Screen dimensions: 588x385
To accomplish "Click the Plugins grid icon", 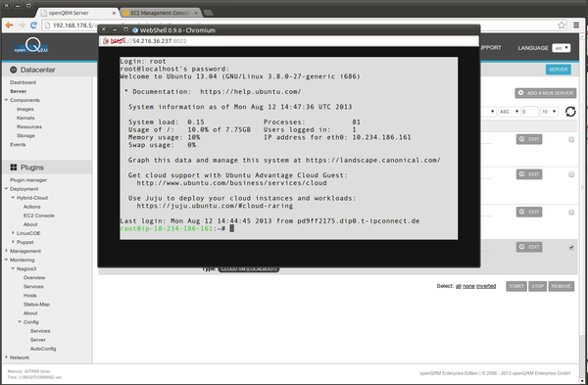I will tap(14, 168).
